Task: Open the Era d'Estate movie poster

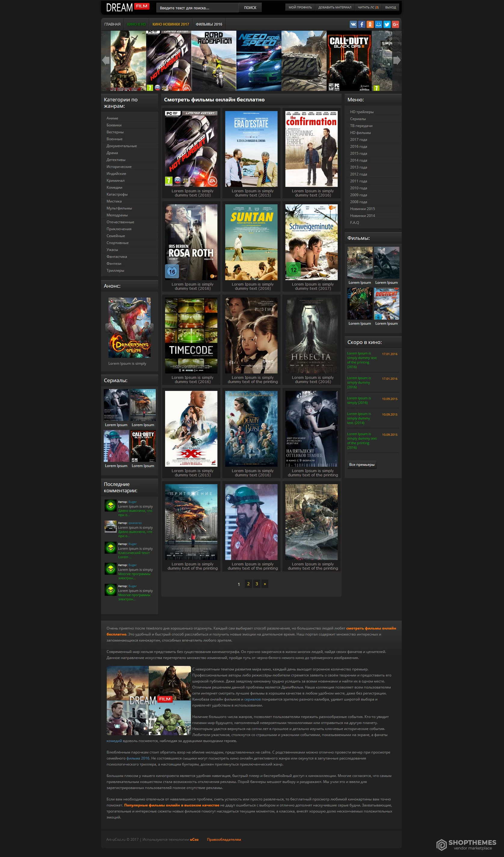Action: coord(251,149)
